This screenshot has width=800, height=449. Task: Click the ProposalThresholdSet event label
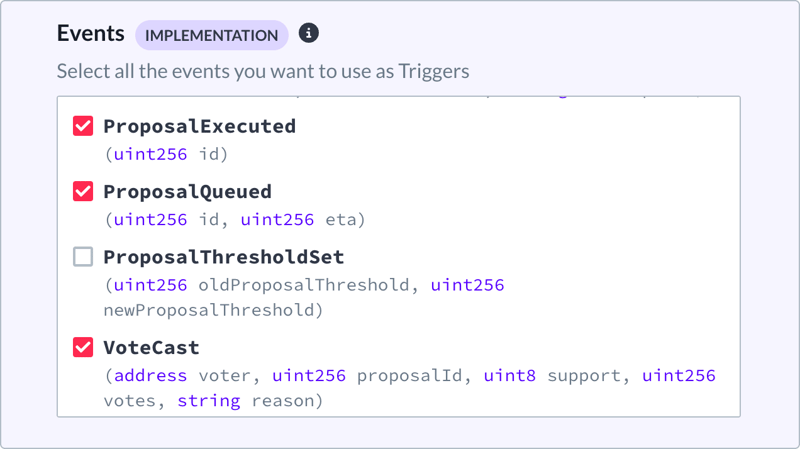224,257
